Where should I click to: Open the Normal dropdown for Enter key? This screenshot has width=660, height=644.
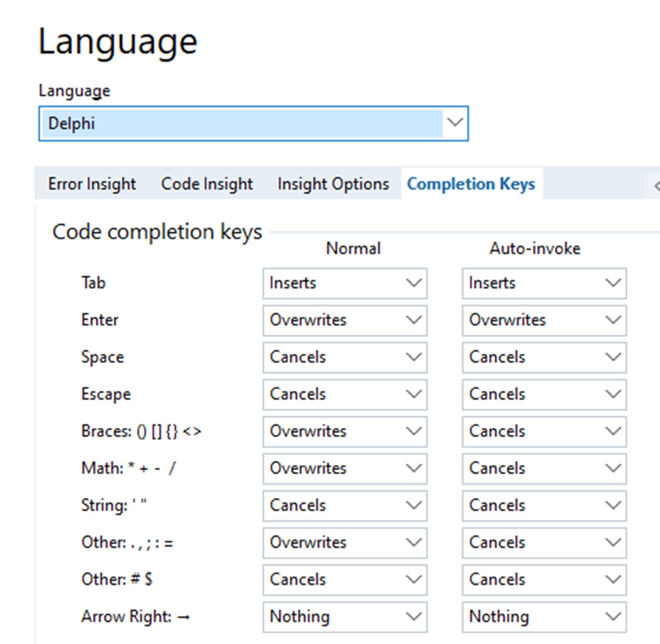point(344,320)
